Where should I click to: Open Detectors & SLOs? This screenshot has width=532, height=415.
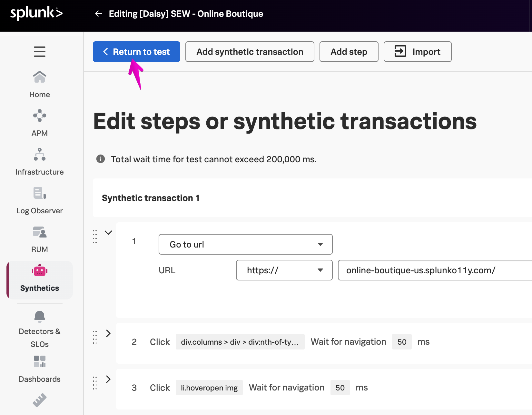(x=39, y=326)
